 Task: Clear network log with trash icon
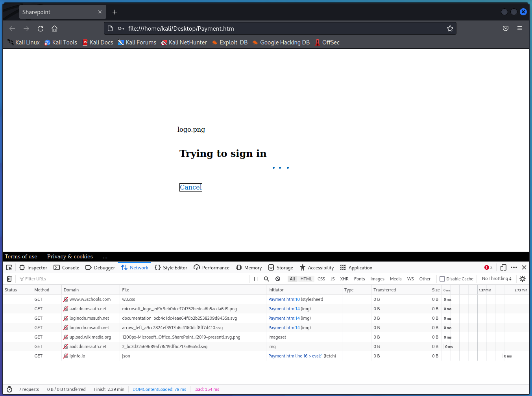point(9,279)
